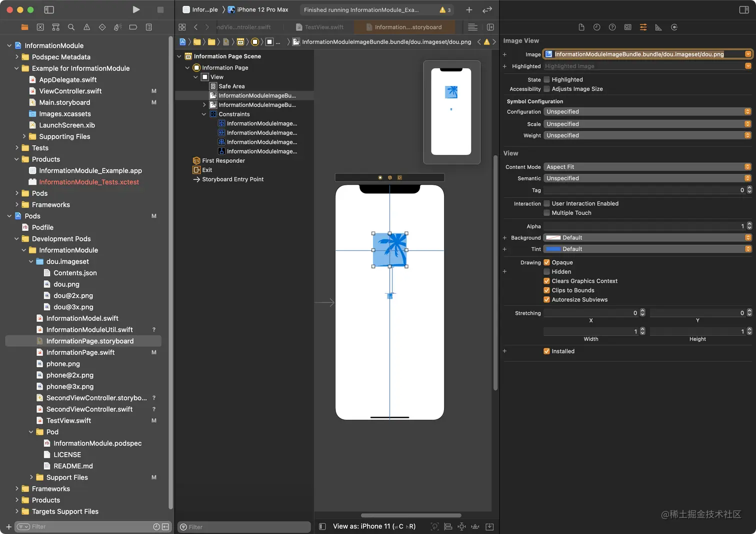Uncheck the Installed checkbox

(546, 351)
